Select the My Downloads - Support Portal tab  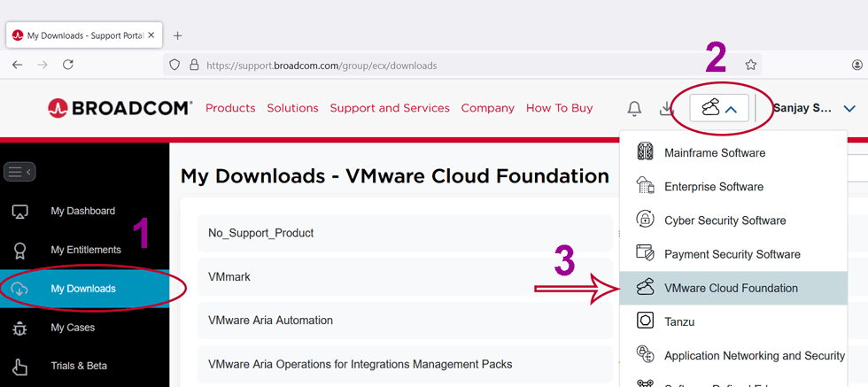tap(84, 35)
